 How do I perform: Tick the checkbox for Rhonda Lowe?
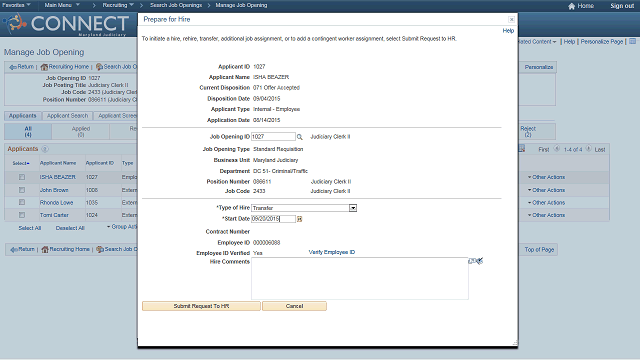22,202
